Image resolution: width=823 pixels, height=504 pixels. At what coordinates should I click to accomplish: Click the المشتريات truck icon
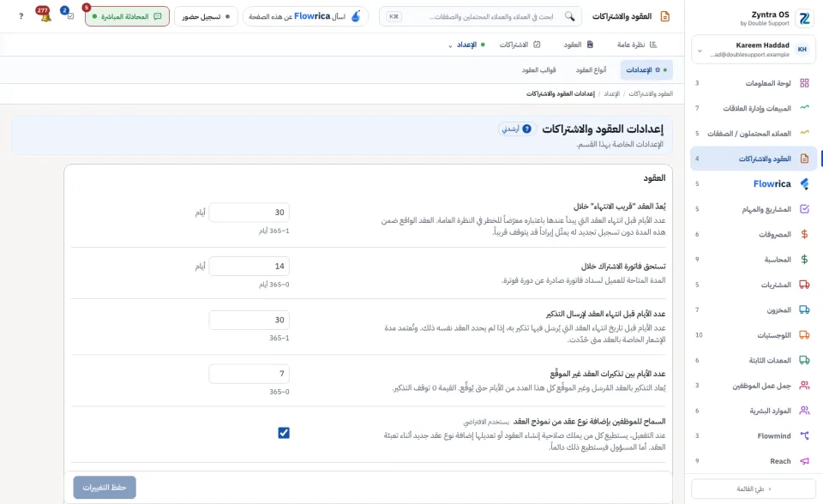(804, 285)
